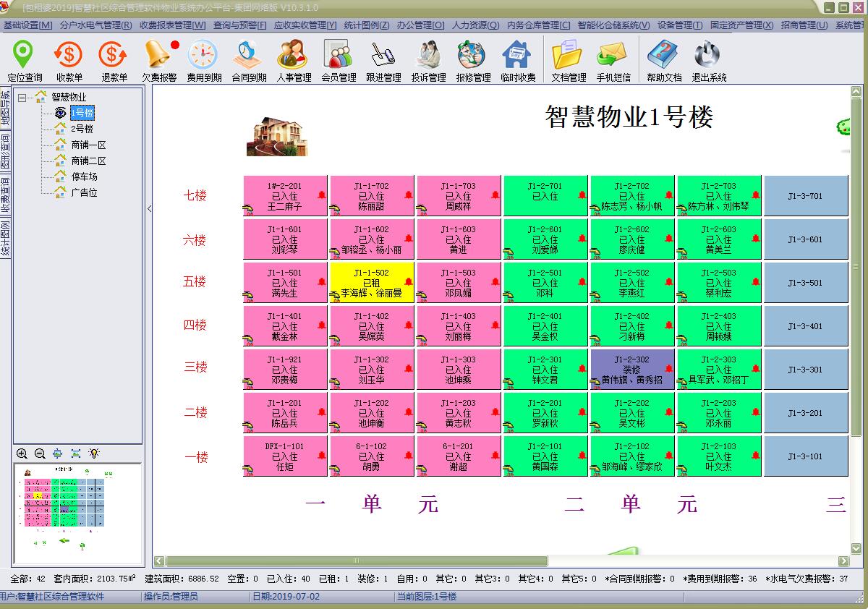Open the 手机短信 SMS tool
This screenshot has width=868, height=609.
[613, 60]
